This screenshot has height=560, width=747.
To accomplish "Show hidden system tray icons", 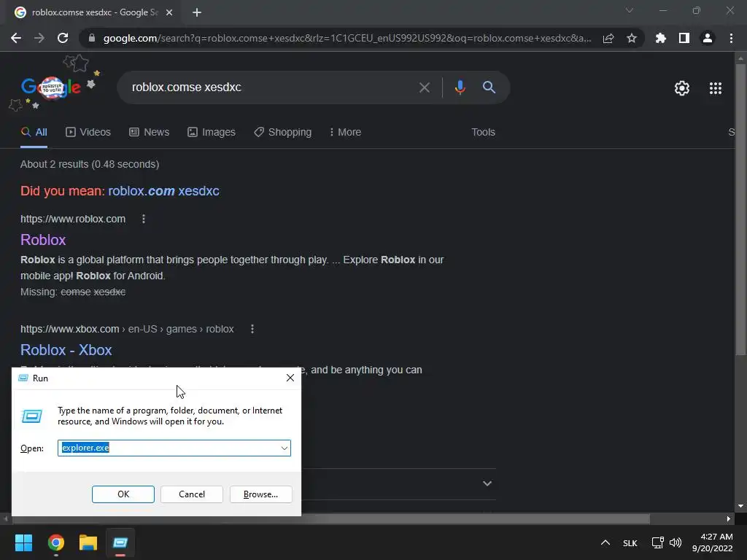I will click(x=605, y=542).
